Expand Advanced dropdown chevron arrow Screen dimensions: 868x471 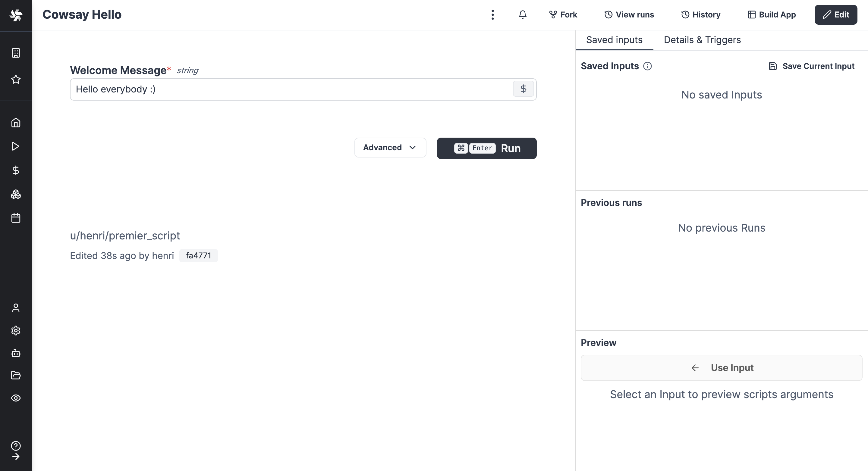tap(413, 147)
